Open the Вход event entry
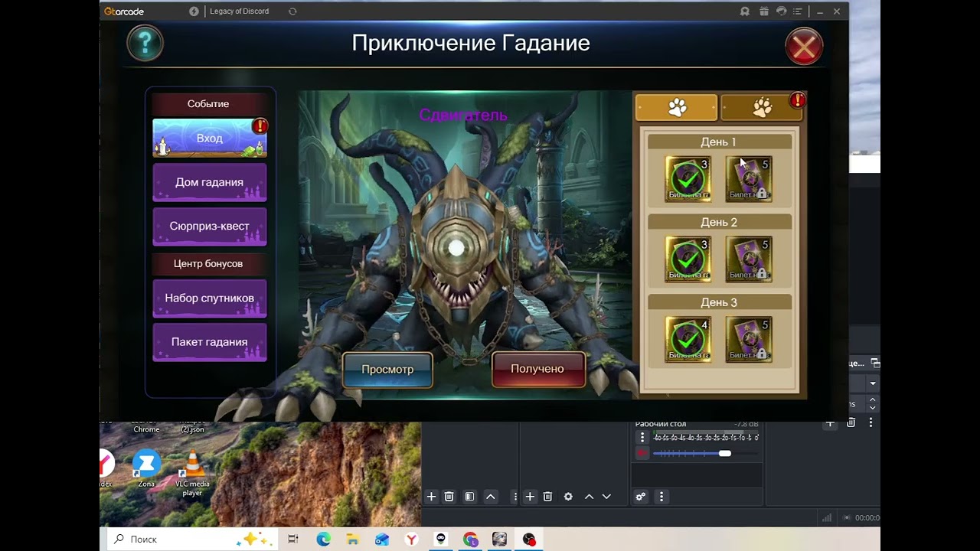Viewport: 980px width, 551px height. click(x=210, y=139)
